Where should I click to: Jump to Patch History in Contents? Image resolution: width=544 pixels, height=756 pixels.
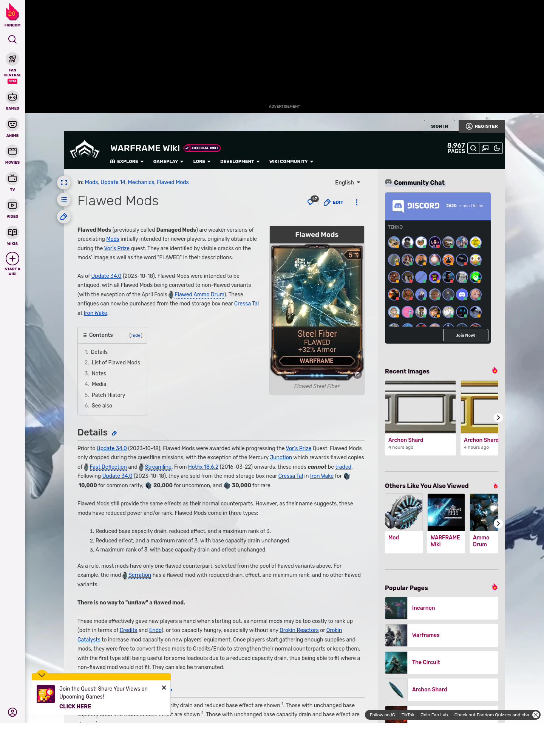[108, 395]
